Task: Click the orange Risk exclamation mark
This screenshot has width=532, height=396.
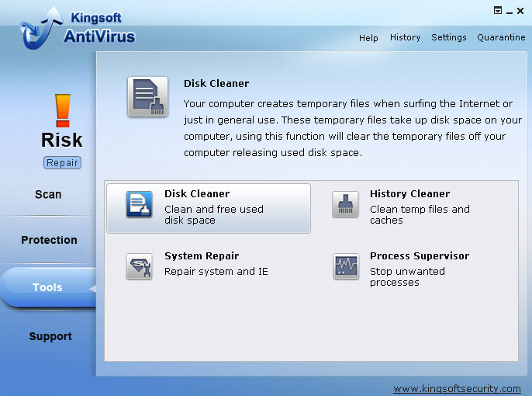Action: coord(63,111)
